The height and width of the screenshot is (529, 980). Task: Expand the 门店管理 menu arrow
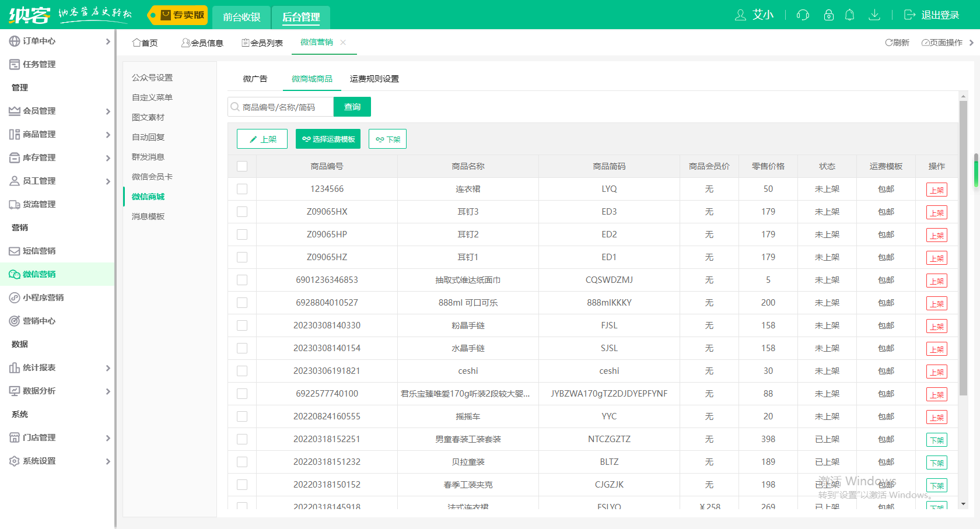(x=108, y=438)
